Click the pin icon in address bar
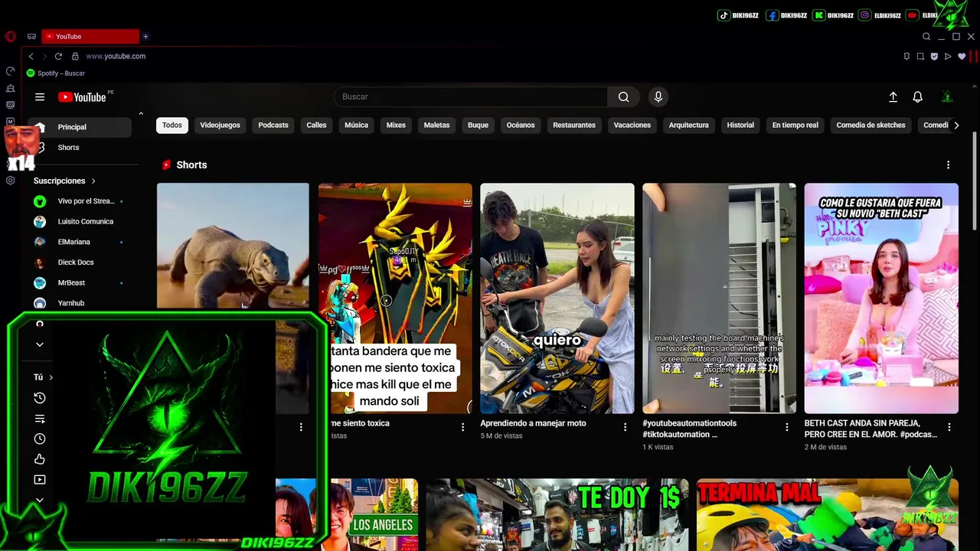This screenshot has height=551, width=980. tap(906, 56)
